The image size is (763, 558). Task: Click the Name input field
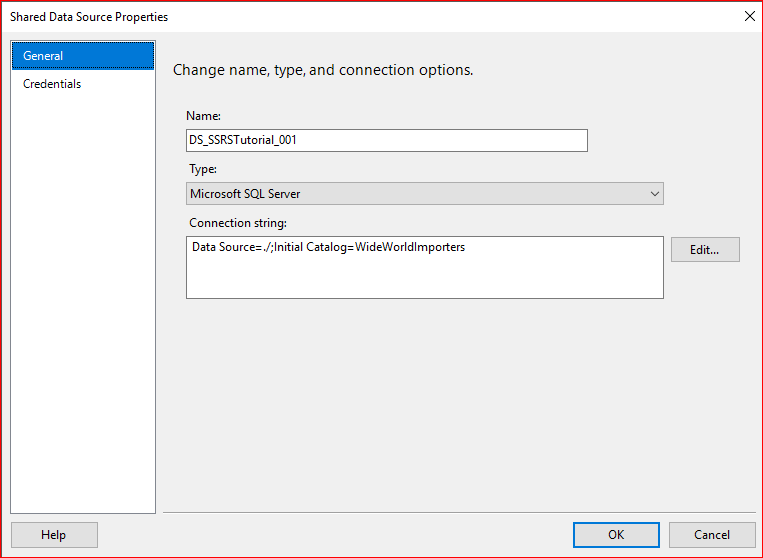[387, 140]
